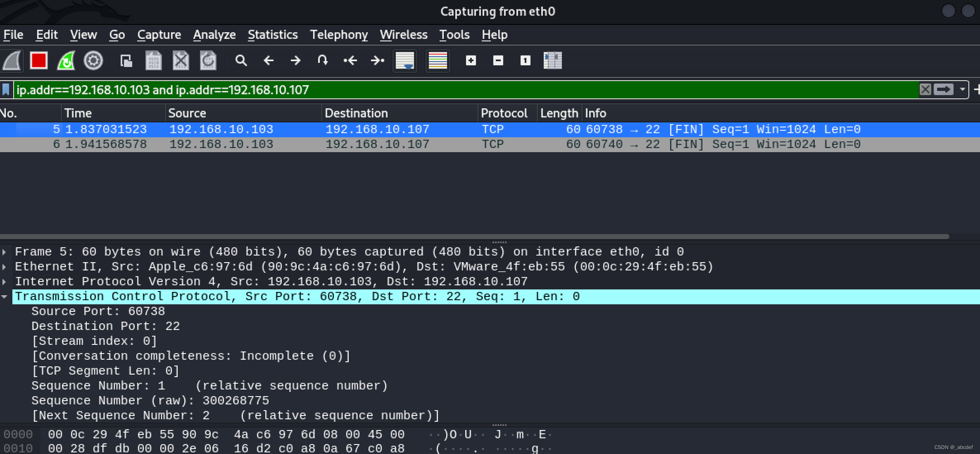
Task: Select the Source Port: 60738 field
Action: coord(98,311)
